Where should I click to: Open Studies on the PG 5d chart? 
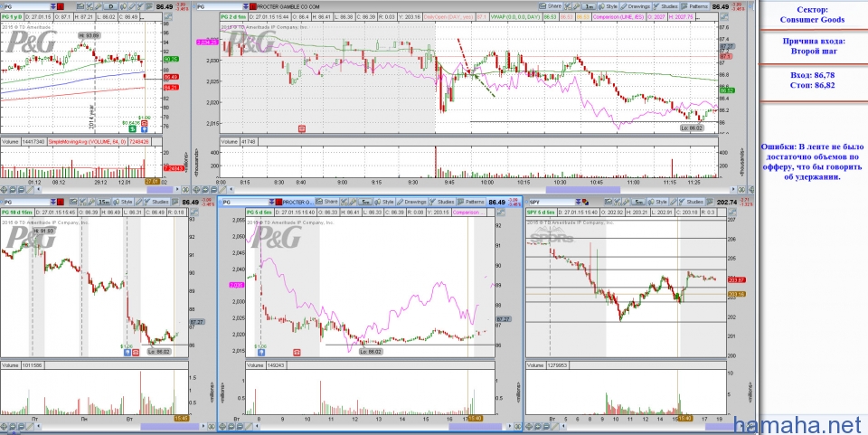(x=443, y=202)
